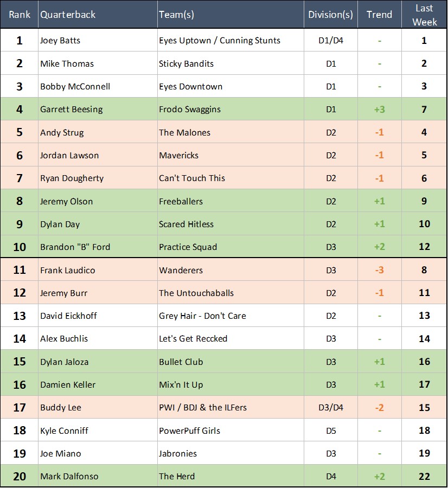The width and height of the screenshot is (448, 488).
Task: Select the -3 trend for Frank Laudico
Action: [379, 270]
